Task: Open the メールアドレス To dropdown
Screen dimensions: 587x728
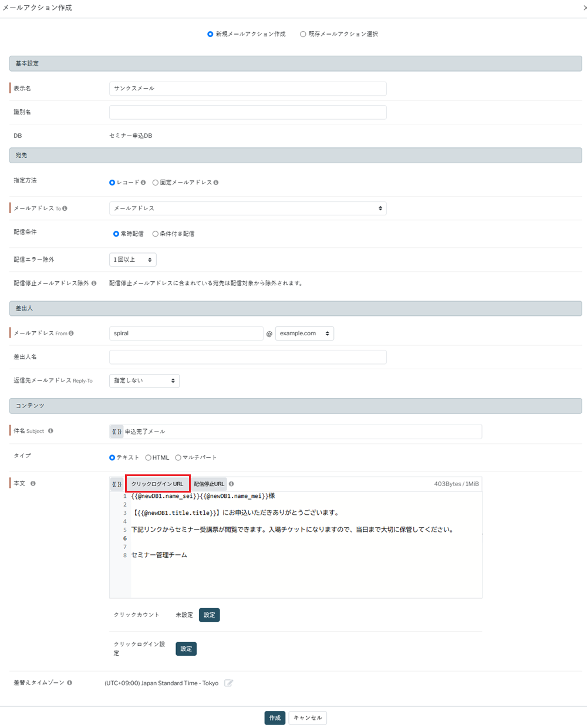Action: click(248, 208)
